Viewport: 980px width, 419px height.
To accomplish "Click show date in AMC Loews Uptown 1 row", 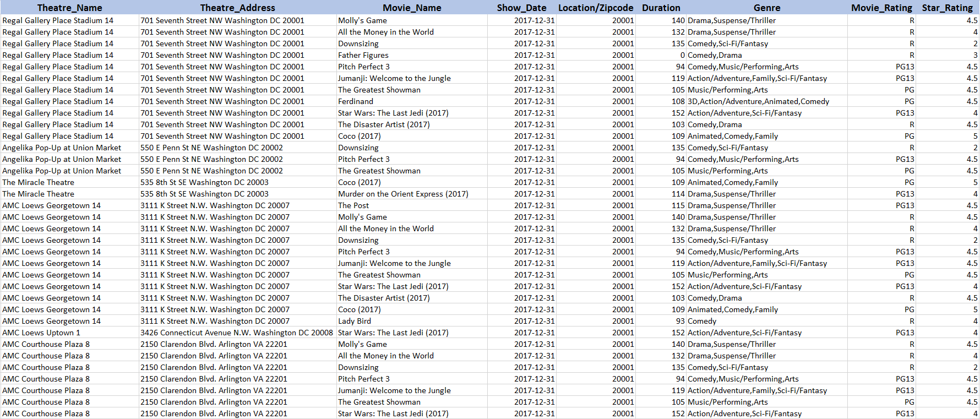I will coord(521,333).
